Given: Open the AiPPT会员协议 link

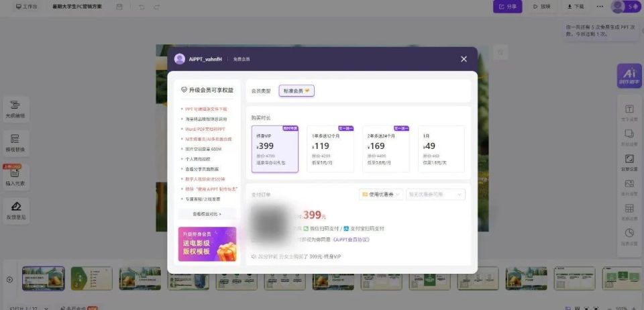Looking at the screenshot, I should point(351,240).
